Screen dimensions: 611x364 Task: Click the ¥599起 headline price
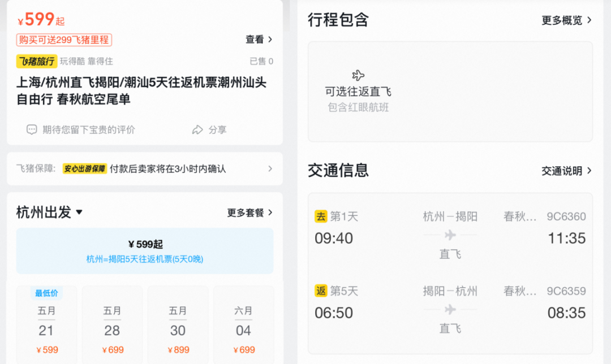tap(41, 19)
